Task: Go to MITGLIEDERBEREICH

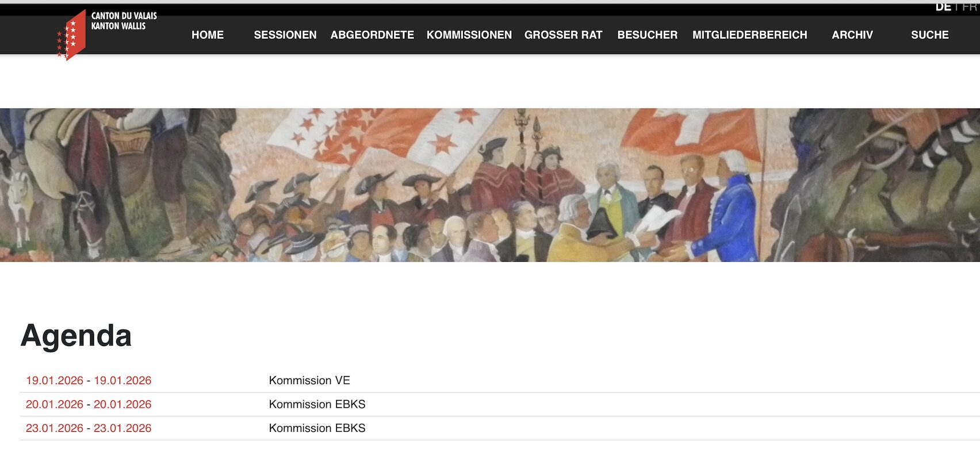Action: point(750,35)
